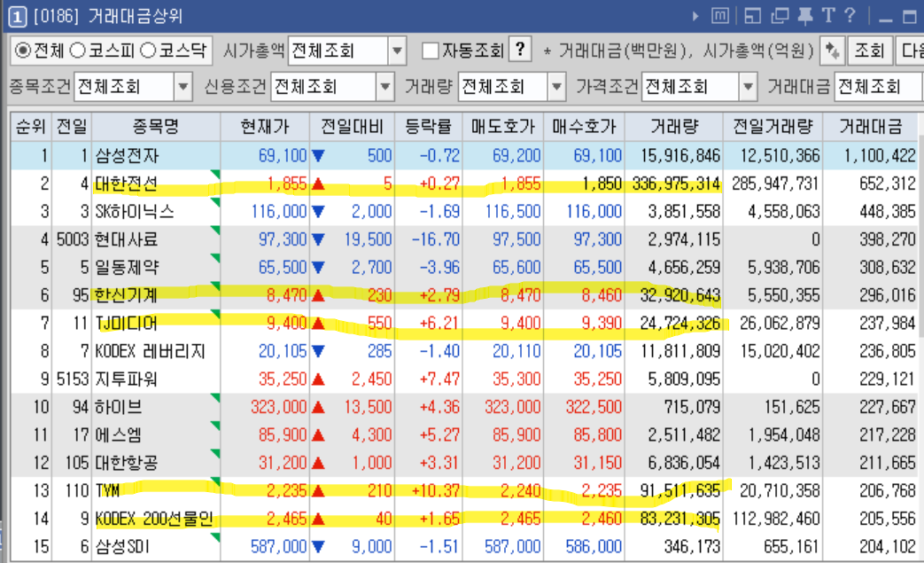
Task: Click 85,800 bid price of 에스엠
Action: point(597,435)
